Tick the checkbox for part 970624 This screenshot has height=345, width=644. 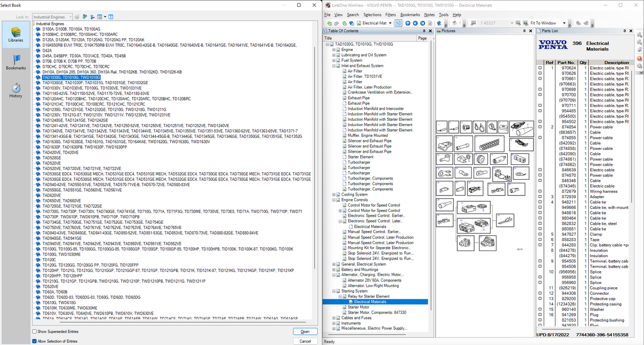540,68
